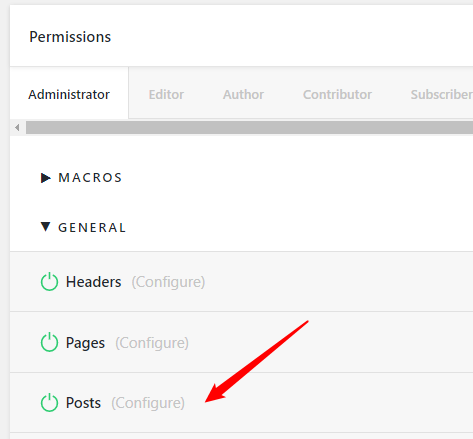The height and width of the screenshot is (439, 473).
Task: Open Configure link for Posts
Action: coord(148,403)
